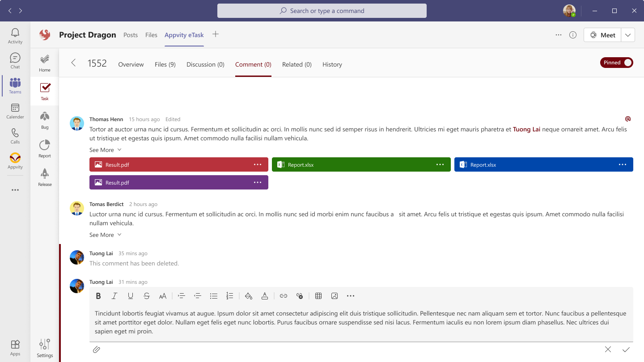Viewport: 644px width, 362px height.
Task: Insert a hyperlink in the comment
Action: click(x=284, y=295)
